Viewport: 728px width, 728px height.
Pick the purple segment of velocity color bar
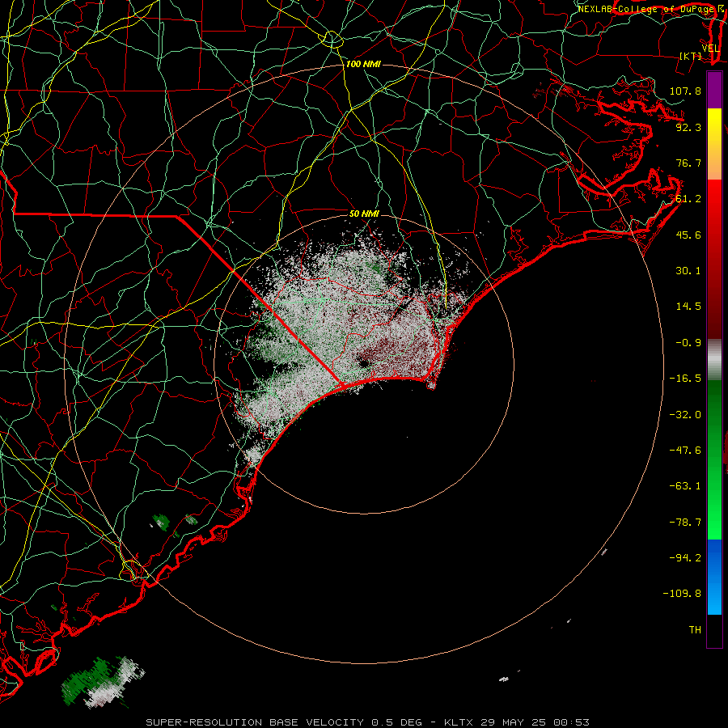point(714,90)
